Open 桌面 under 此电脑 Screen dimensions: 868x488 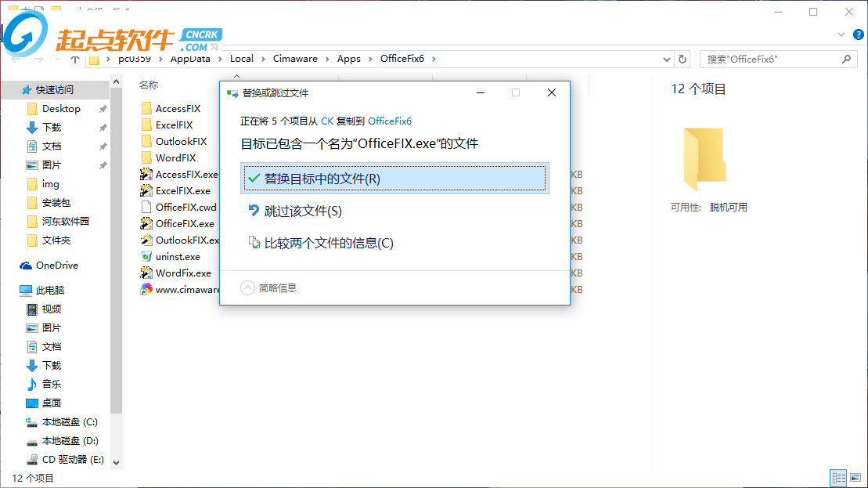coord(52,403)
